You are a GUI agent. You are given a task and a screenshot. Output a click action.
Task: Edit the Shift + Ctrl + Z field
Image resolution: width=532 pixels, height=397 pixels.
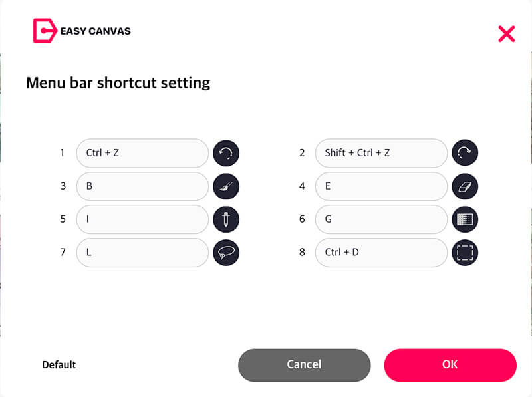[x=381, y=153]
